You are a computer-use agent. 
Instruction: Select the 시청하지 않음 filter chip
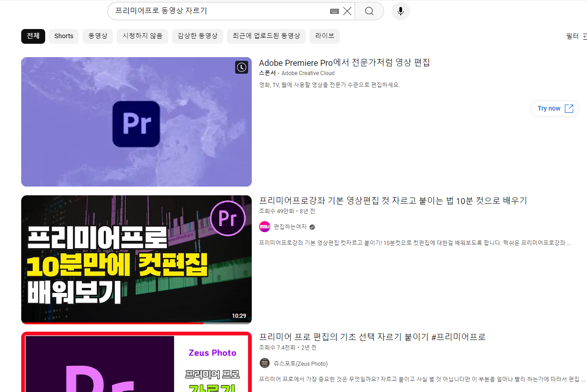pyautogui.click(x=142, y=36)
